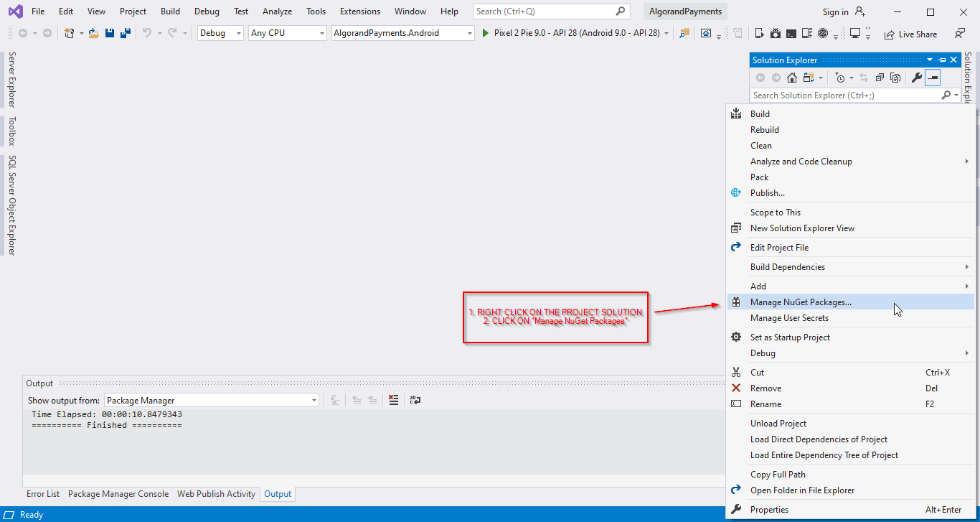Select Manage NuGet Packages from context menu

pos(801,302)
